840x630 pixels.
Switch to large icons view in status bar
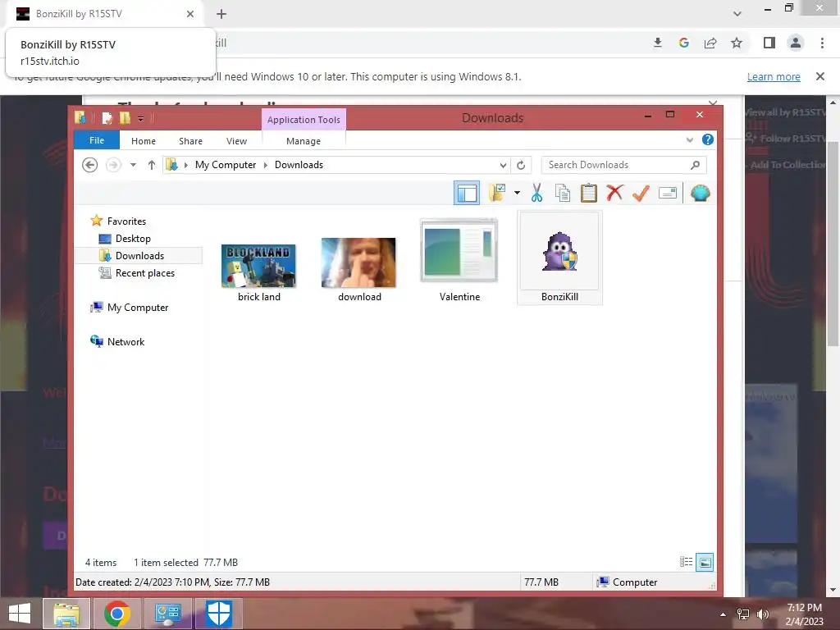point(705,562)
